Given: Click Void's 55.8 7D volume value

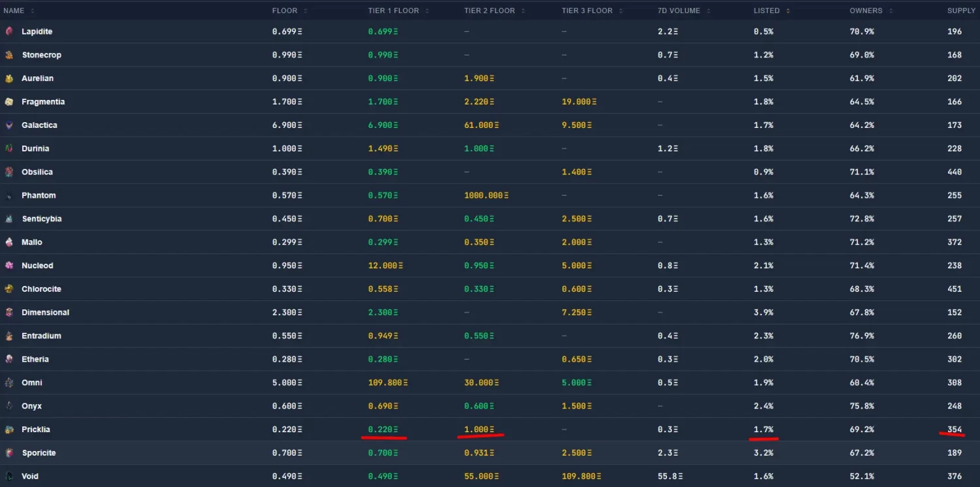Looking at the screenshot, I should 668,477.
